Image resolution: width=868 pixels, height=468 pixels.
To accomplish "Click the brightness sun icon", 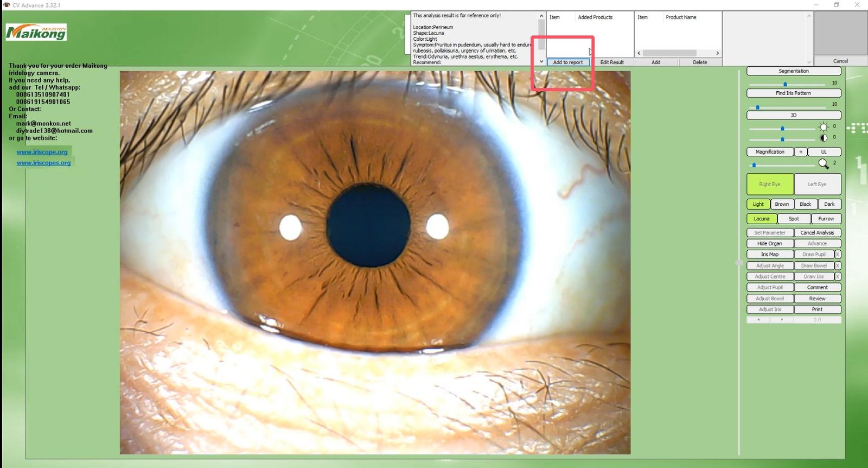I will click(x=824, y=127).
